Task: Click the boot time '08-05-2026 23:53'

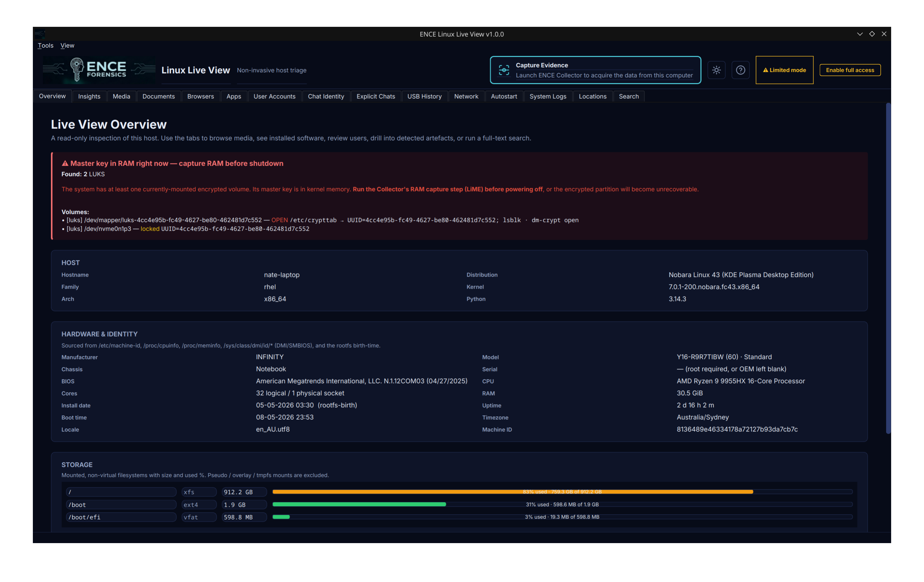Action: click(285, 417)
